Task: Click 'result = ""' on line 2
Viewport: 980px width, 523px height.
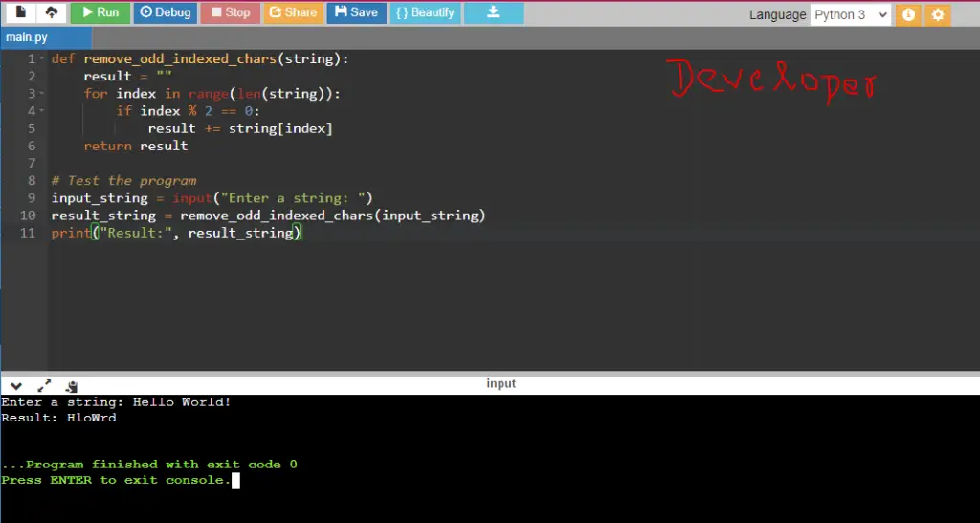Action: tap(128, 77)
